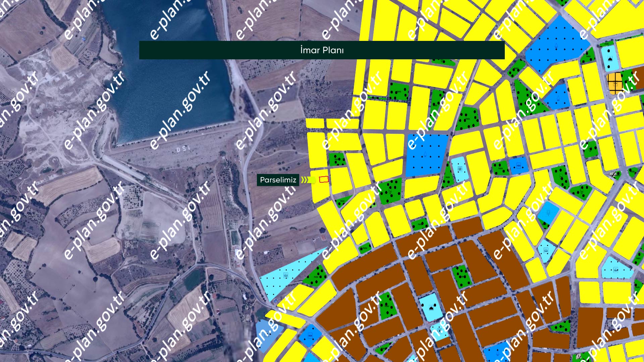Click the Parselimiz label
This screenshot has width=644, height=362.
(x=278, y=180)
